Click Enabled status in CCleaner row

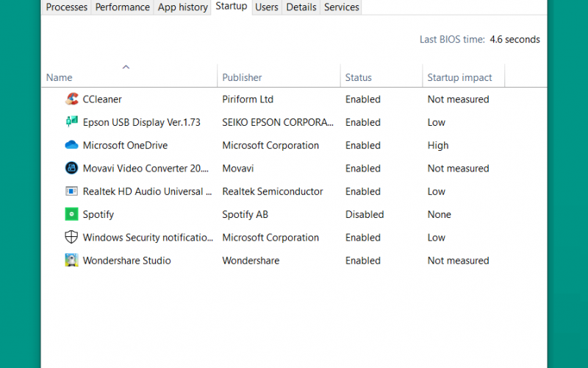pyautogui.click(x=362, y=99)
